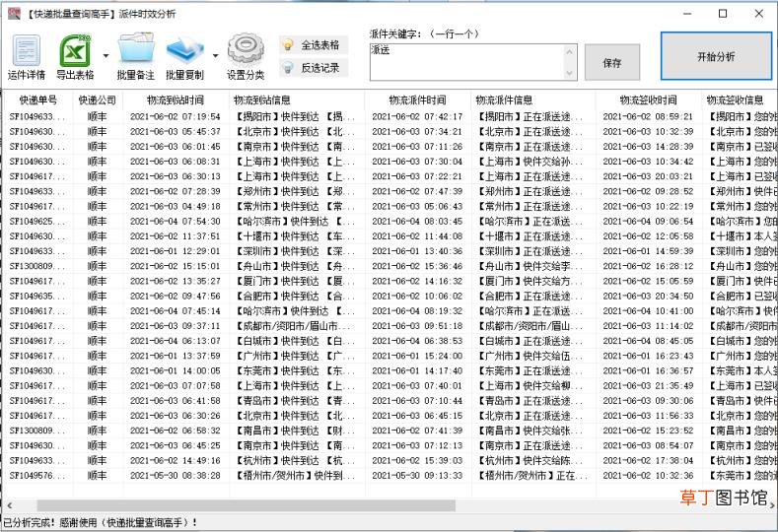The width and height of the screenshot is (778, 532).
Task: Sort by the 快递单号 column header
Action: tap(38, 100)
